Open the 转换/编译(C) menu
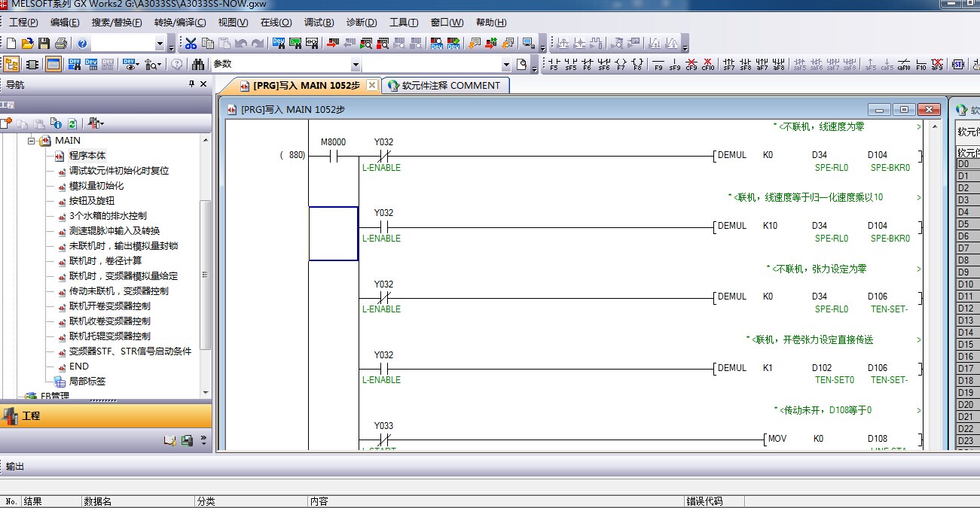This screenshot has height=508, width=980. [x=180, y=23]
